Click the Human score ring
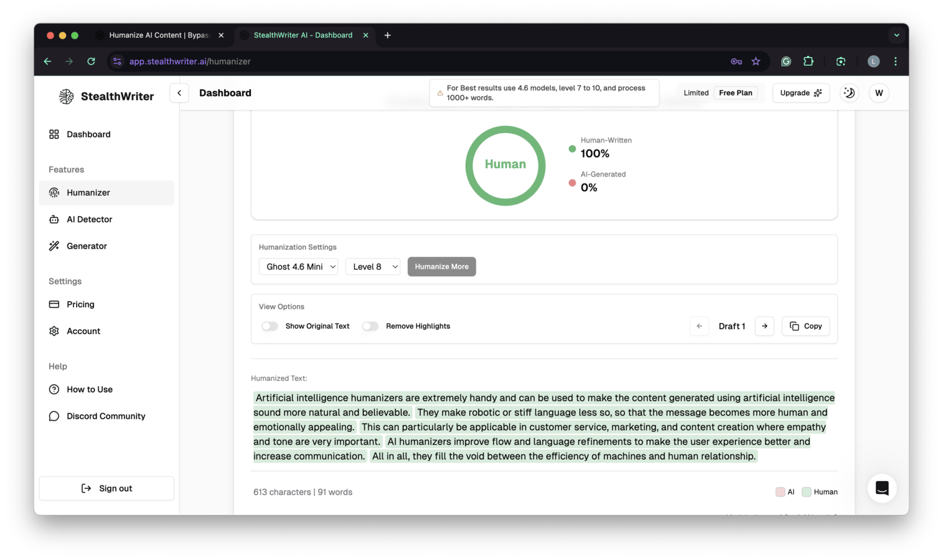The width and height of the screenshot is (943, 560). coord(505,166)
